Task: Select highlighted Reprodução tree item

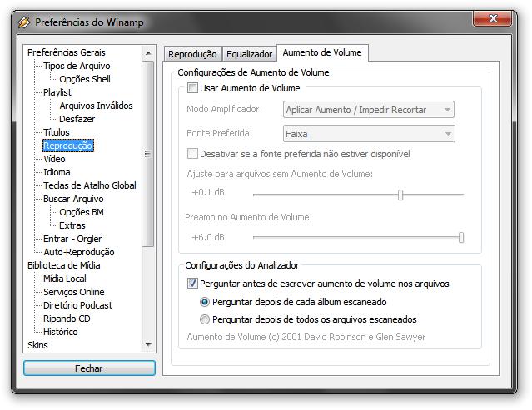Action: (x=68, y=146)
